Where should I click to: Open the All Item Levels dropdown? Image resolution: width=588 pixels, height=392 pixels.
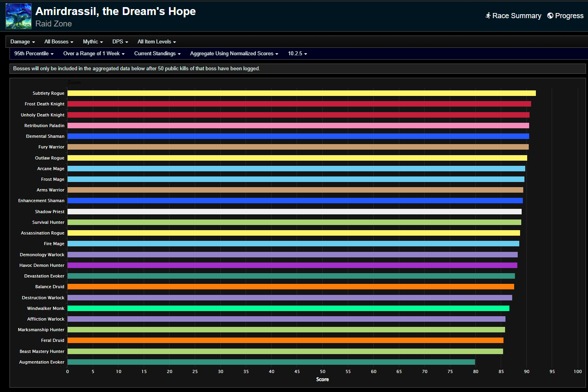156,41
